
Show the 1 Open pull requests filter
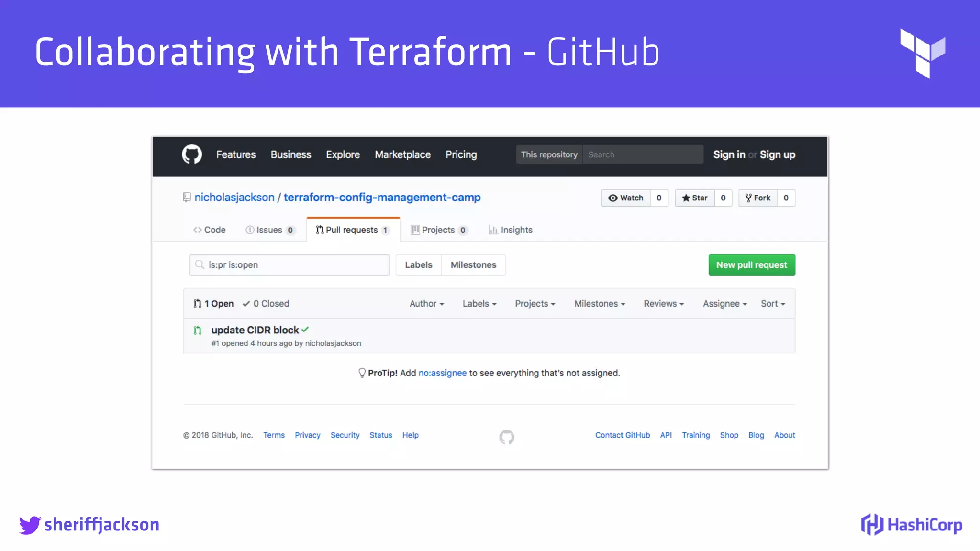tap(213, 304)
